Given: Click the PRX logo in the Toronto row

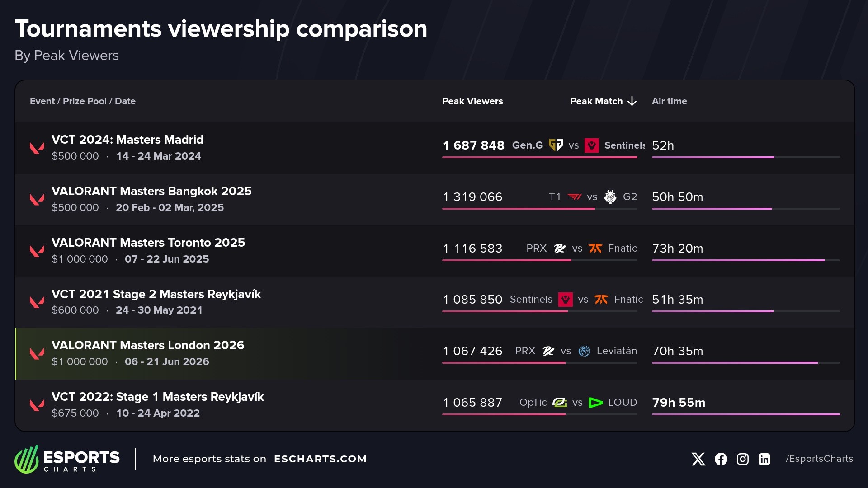Looking at the screenshot, I should click(x=560, y=248).
